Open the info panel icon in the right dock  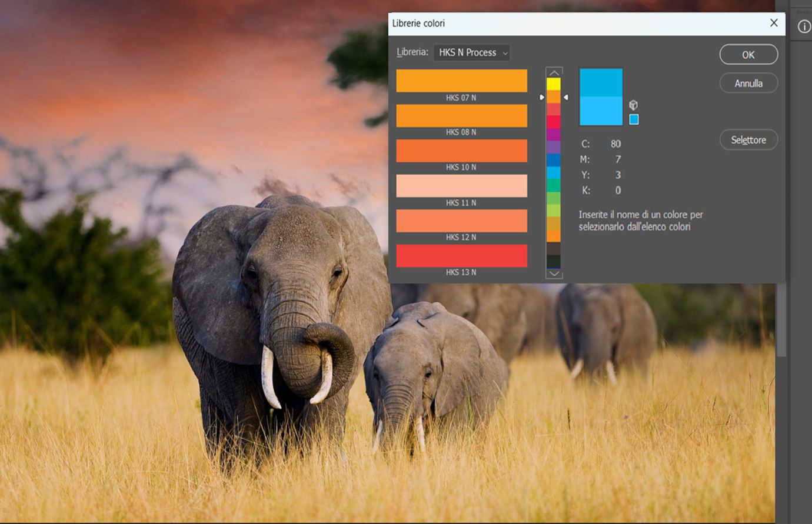click(x=804, y=26)
